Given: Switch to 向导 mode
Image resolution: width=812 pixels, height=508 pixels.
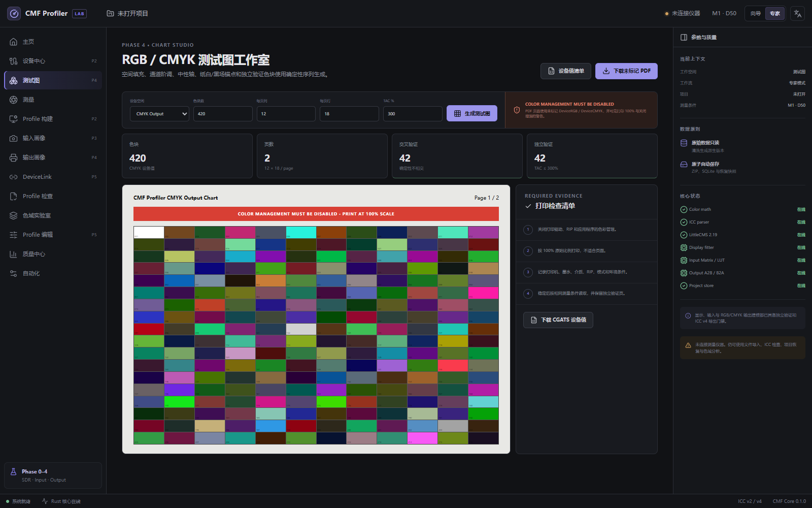Looking at the screenshot, I should point(756,14).
